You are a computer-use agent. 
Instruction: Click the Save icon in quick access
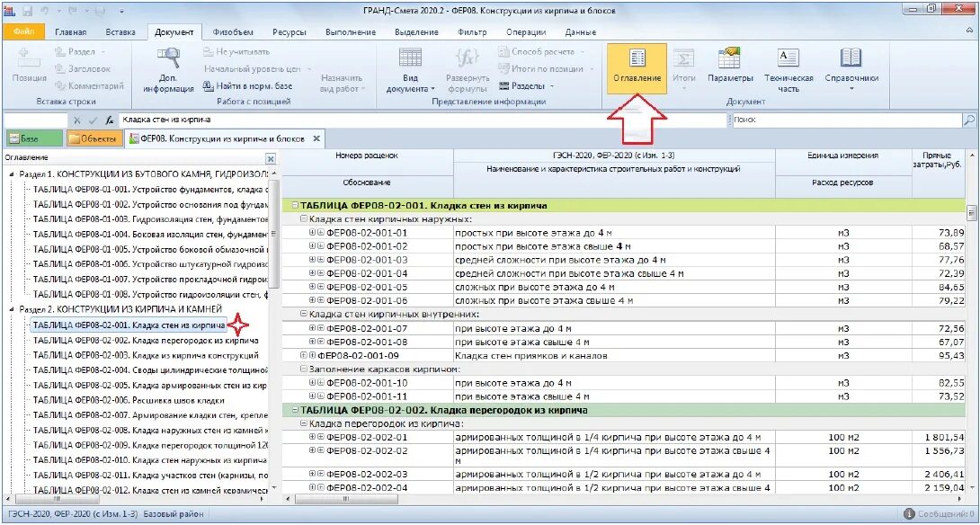pyautogui.click(x=28, y=11)
